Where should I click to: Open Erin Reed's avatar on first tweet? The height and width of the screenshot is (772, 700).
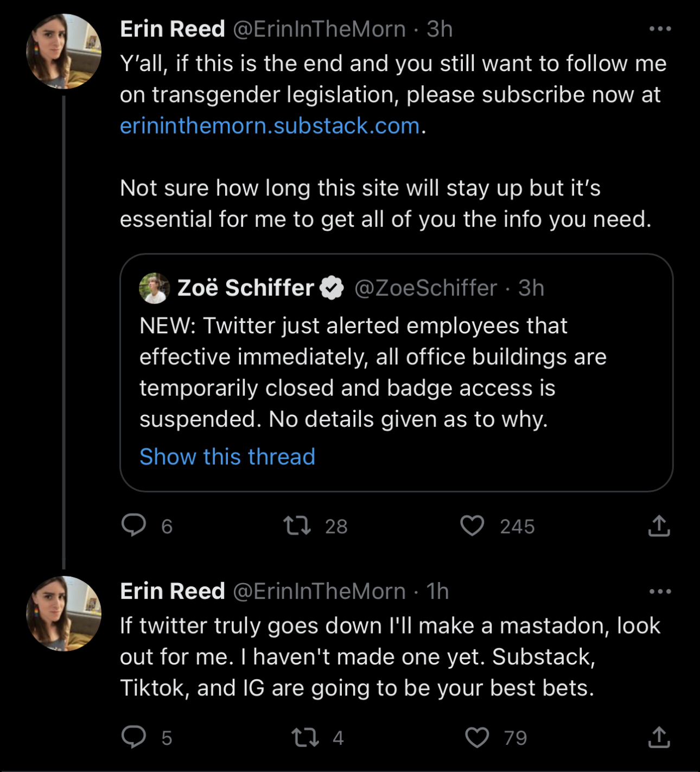63,52
